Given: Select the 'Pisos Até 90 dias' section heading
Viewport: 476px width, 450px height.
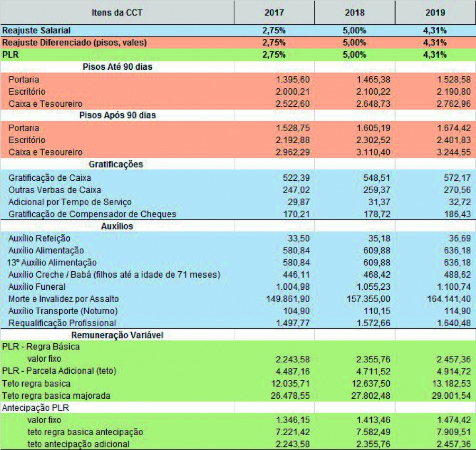Looking at the screenshot, I should (117, 67).
